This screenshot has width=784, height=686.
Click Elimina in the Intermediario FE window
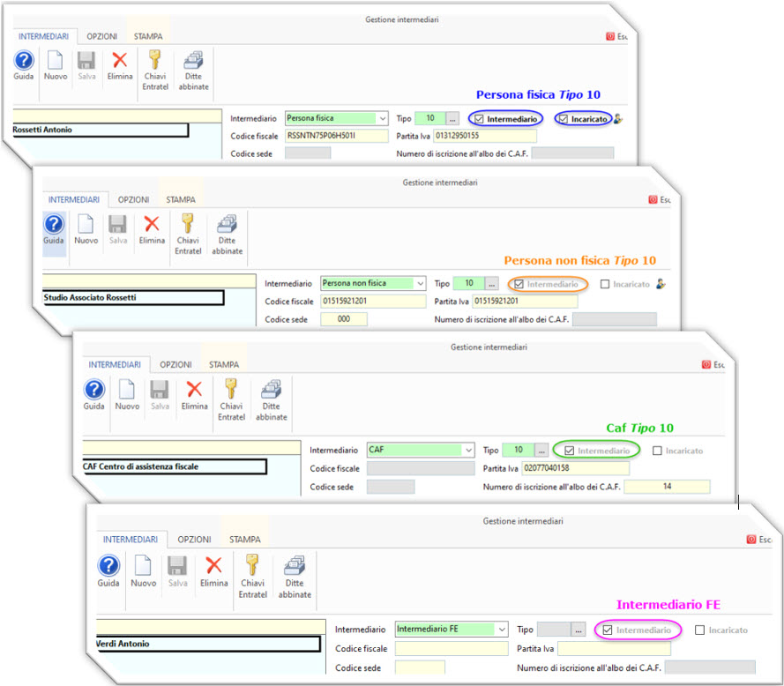[214, 571]
